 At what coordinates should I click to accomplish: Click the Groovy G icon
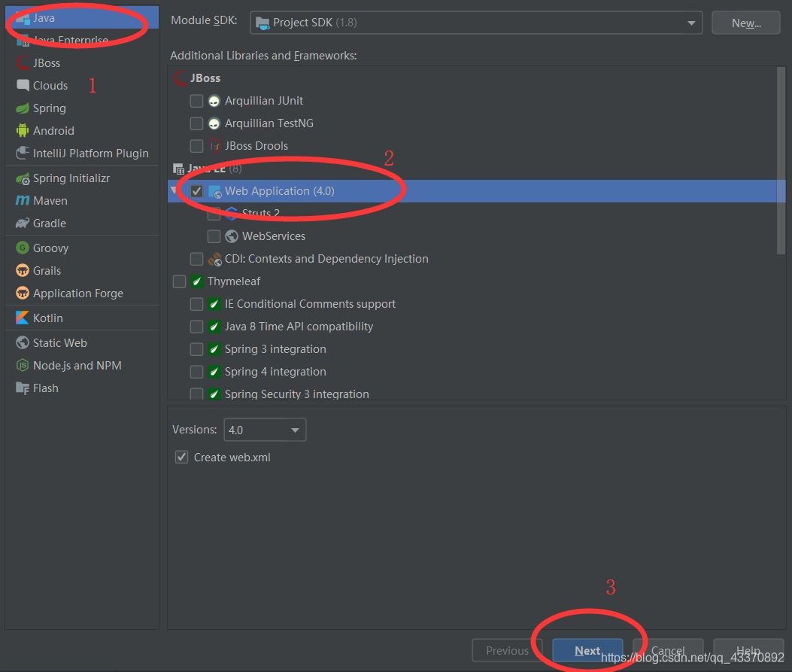23,248
